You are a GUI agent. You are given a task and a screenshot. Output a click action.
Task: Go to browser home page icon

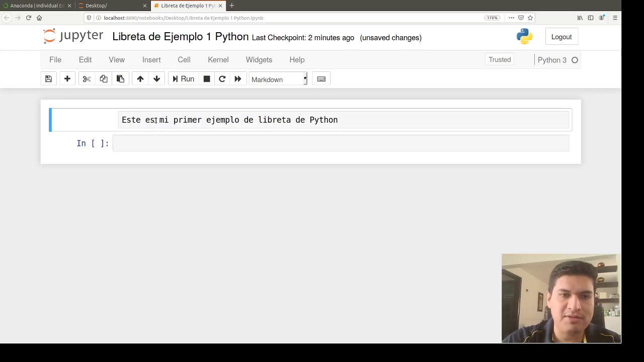[39, 18]
